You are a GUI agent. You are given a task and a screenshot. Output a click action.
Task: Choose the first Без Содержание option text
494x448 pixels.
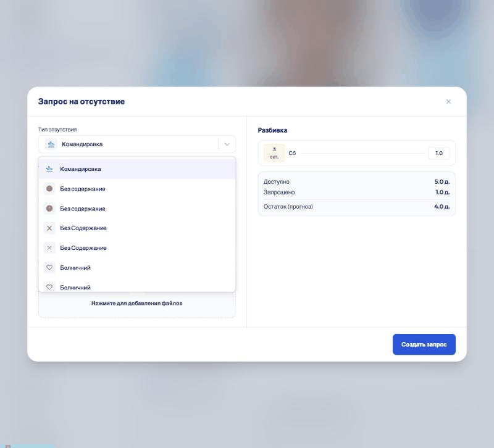(83, 228)
